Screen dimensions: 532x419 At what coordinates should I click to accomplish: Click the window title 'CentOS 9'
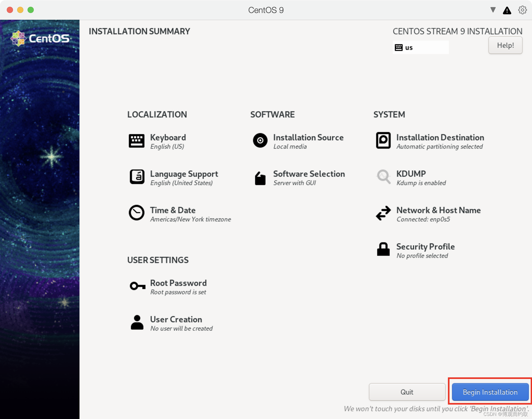(266, 10)
